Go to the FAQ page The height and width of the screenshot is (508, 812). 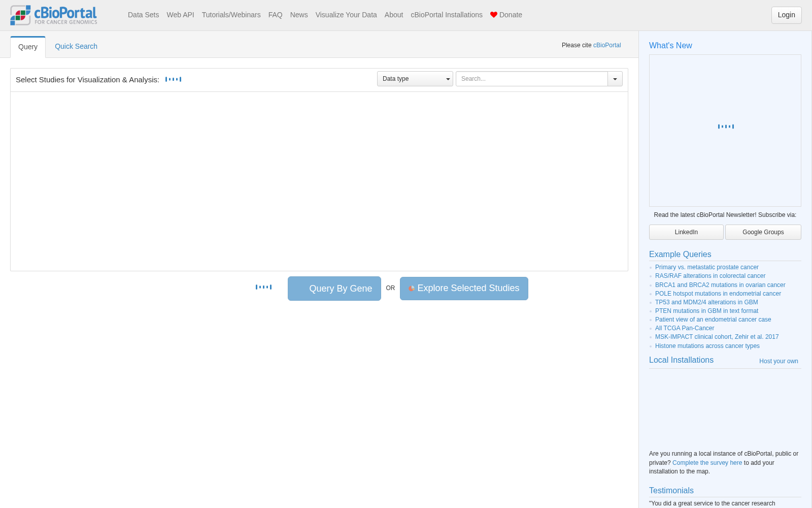pos(275,15)
